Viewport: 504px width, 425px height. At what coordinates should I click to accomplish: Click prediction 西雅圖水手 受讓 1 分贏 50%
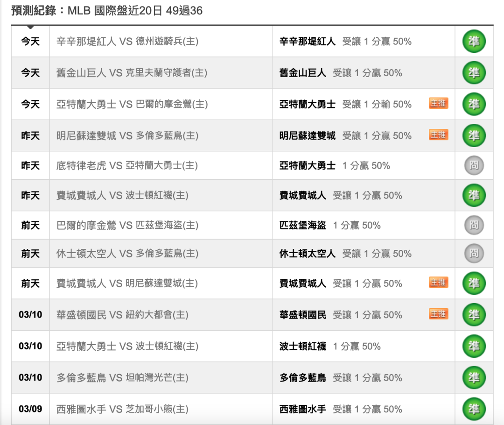pos(341,409)
